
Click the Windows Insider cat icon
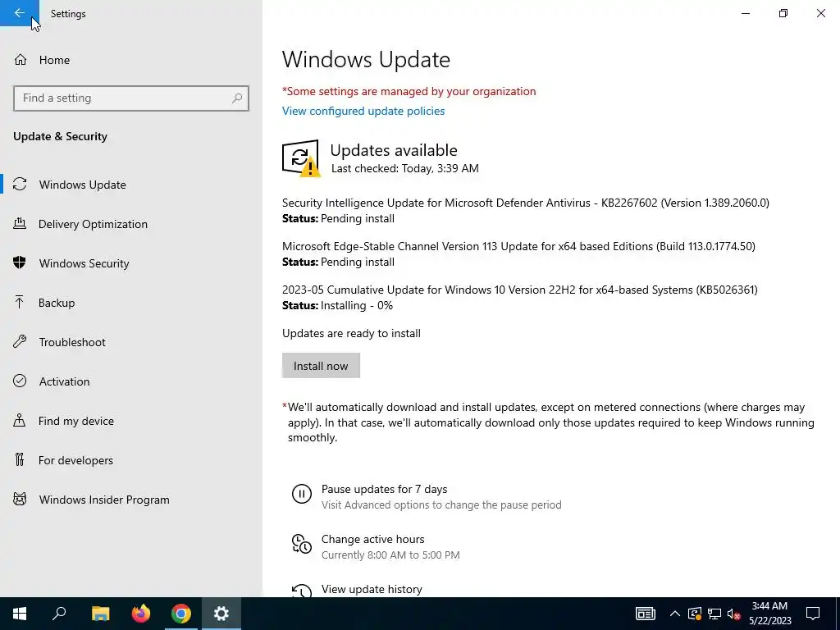[x=20, y=500]
